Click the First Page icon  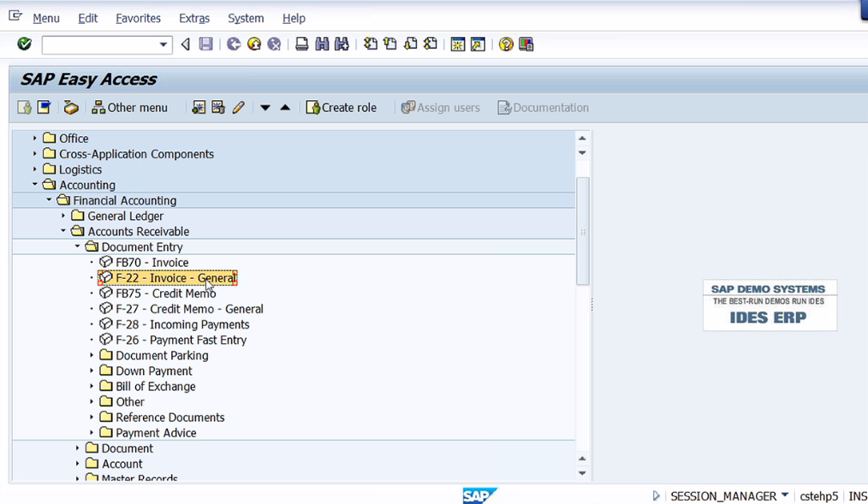371,44
